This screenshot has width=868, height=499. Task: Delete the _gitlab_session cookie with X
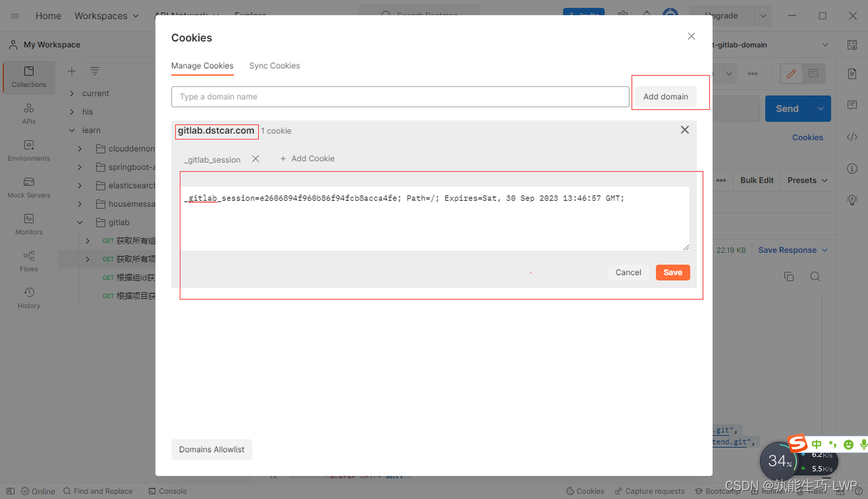256,159
